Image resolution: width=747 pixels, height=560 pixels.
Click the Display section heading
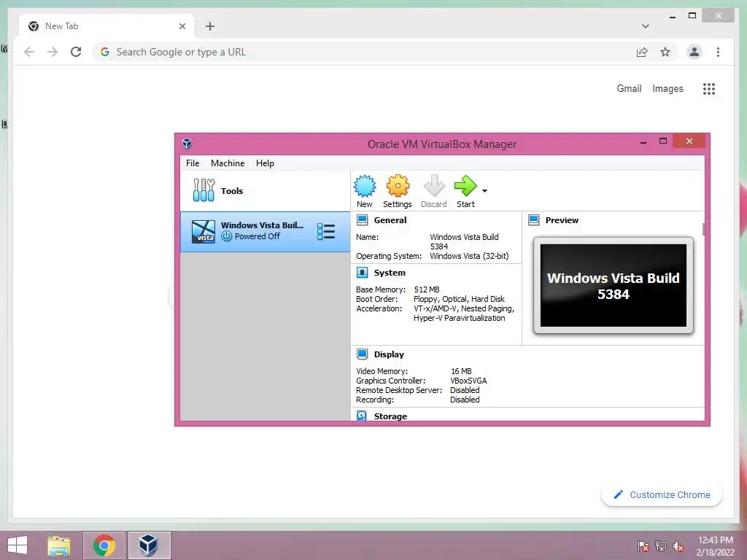coord(389,354)
